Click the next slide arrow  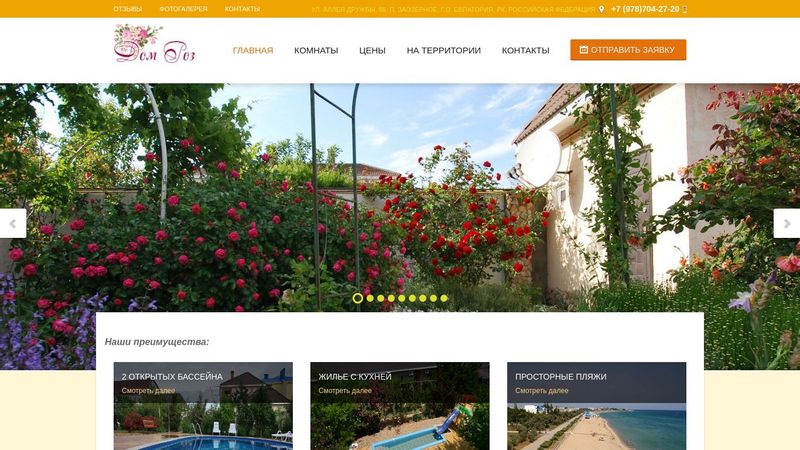click(x=787, y=223)
